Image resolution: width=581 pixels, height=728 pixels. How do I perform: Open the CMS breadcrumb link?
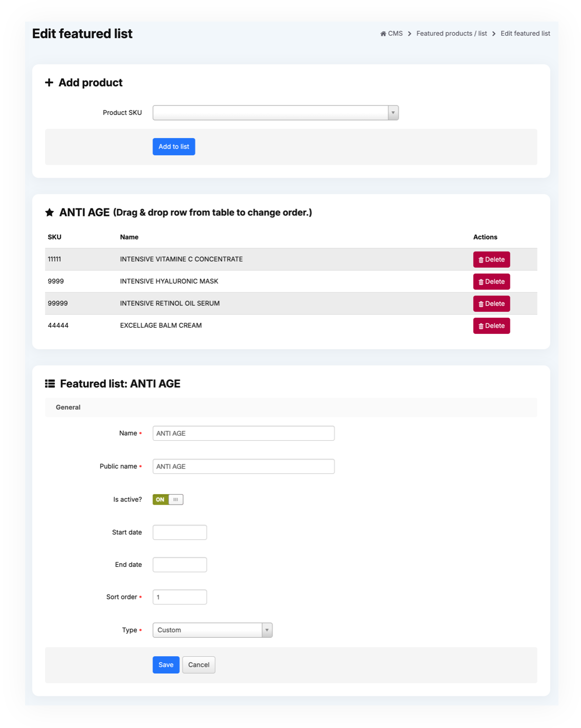tap(395, 34)
